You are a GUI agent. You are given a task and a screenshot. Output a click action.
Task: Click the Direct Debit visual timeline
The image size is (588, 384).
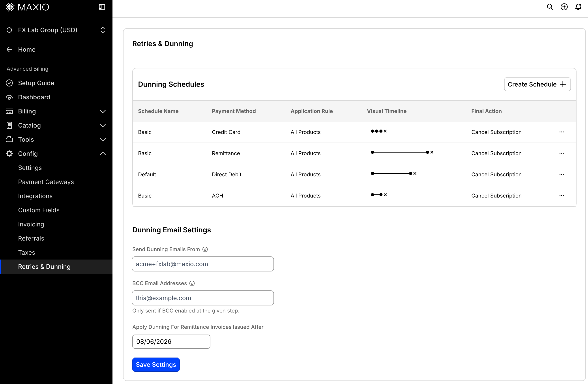[x=393, y=174]
